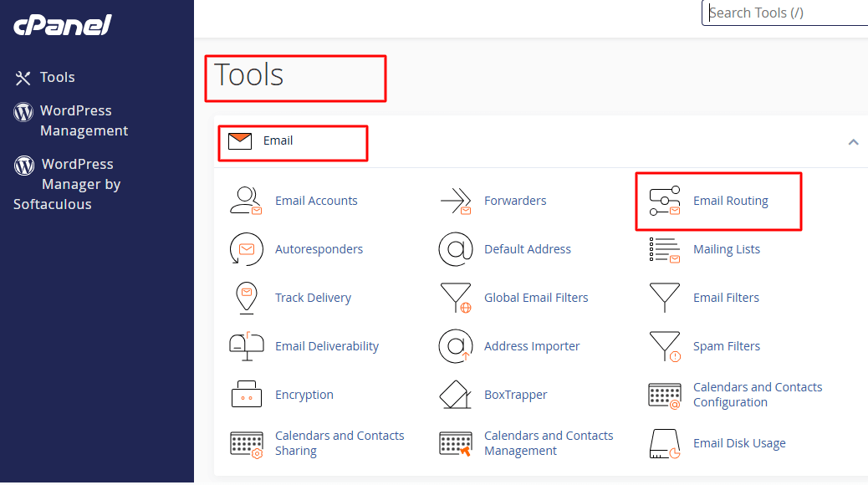Click the Spam Filters funnel icon

click(665, 346)
